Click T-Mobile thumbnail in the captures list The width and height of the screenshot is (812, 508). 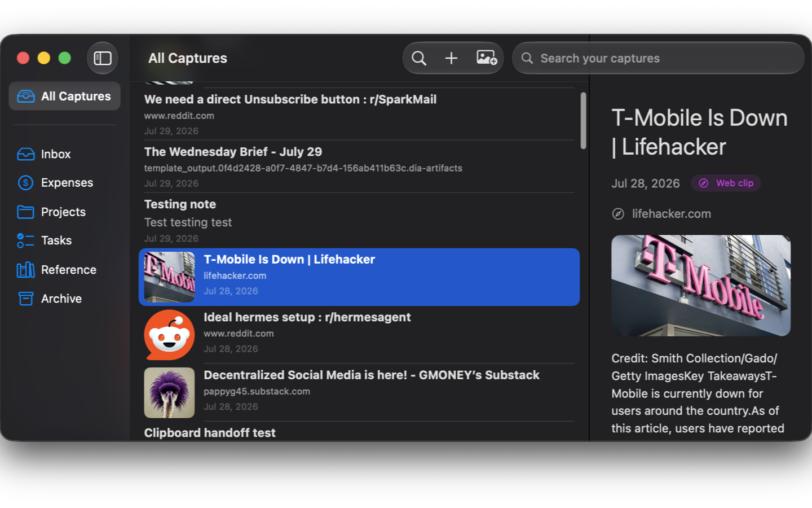(x=169, y=277)
